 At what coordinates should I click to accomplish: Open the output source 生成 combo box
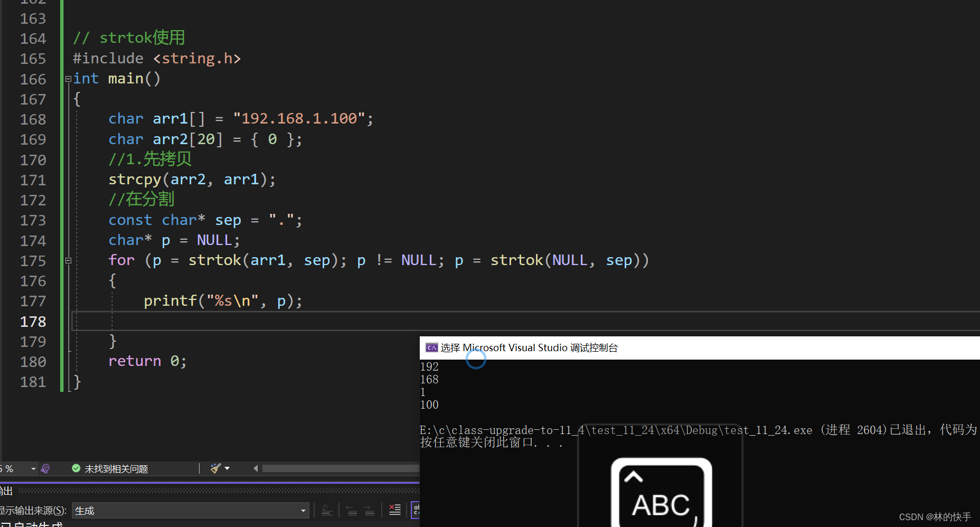[190, 511]
